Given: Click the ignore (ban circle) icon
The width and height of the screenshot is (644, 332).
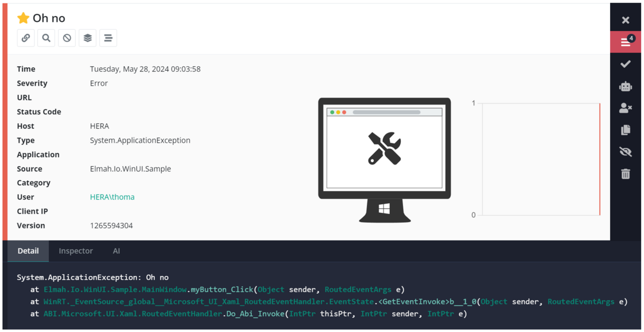Looking at the screenshot, I should [x=67, y=38].
